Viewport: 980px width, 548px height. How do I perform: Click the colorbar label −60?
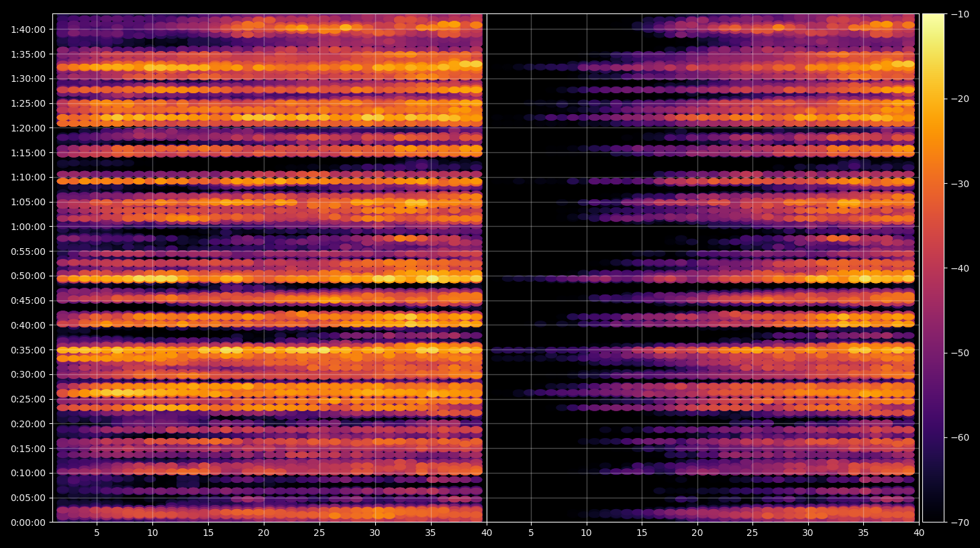pos(961,438)
